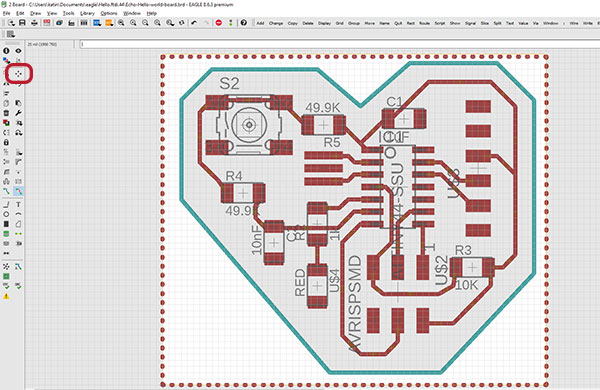Click the Script text button
Viewport: 600px width, 390px height.
click(x=440, y=23)
